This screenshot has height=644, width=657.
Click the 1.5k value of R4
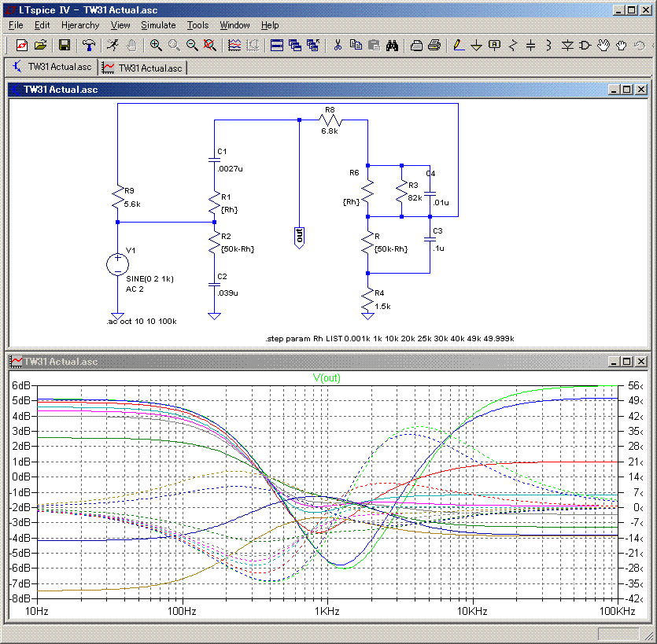tap(382, 306)
